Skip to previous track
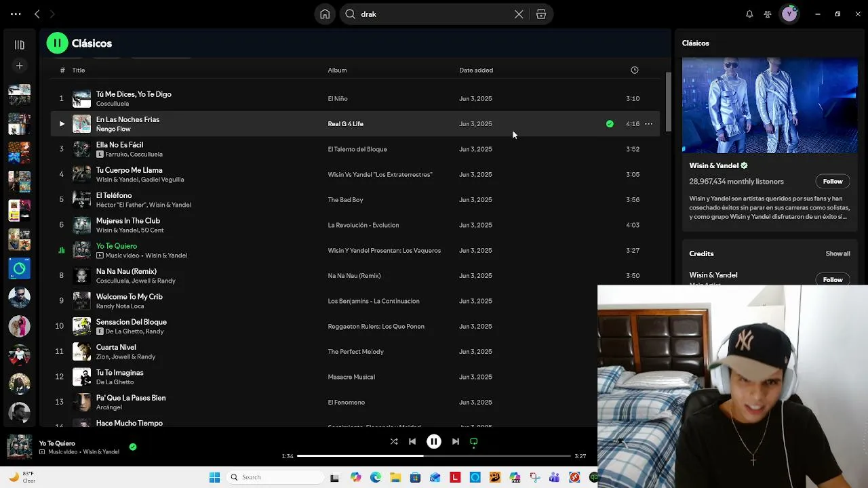The height and width of the screenshot is (488, 868). (412, 442)
